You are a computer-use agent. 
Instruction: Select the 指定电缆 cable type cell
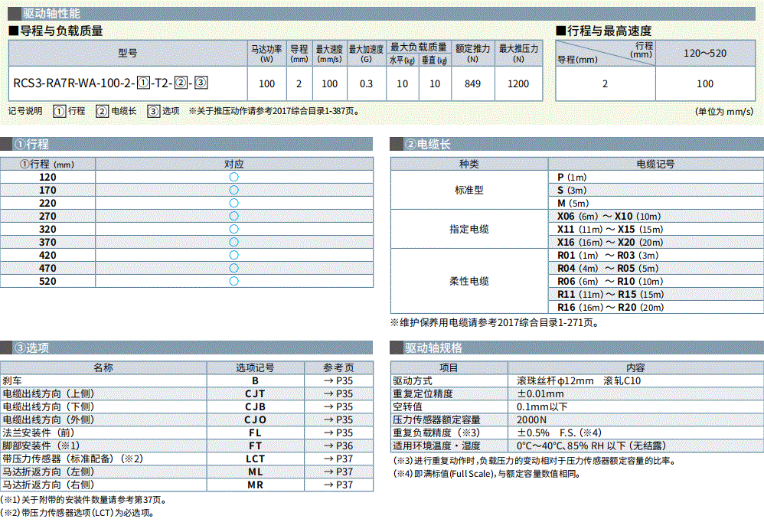(469, 229)
